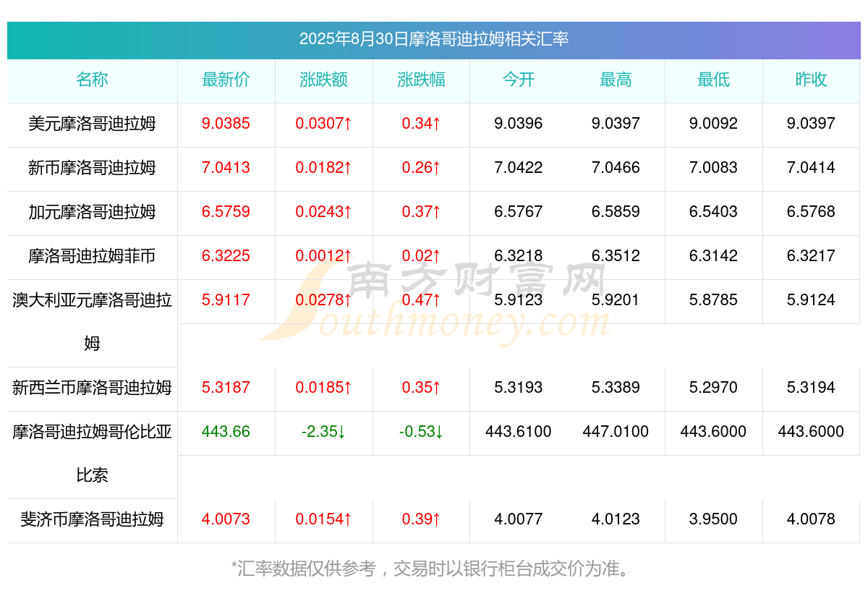Click the 美元摩洛哥迪拉姆 row name

pos(92,124)
